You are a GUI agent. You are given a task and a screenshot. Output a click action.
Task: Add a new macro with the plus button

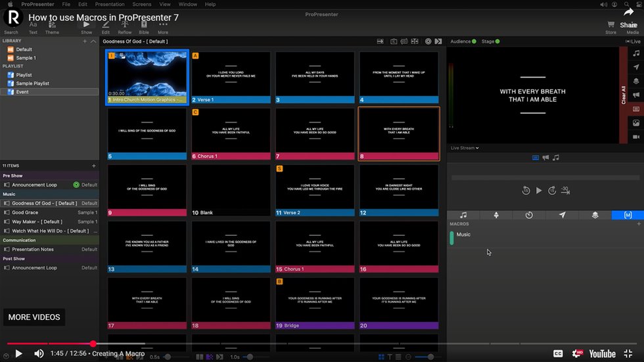(639, 224)
